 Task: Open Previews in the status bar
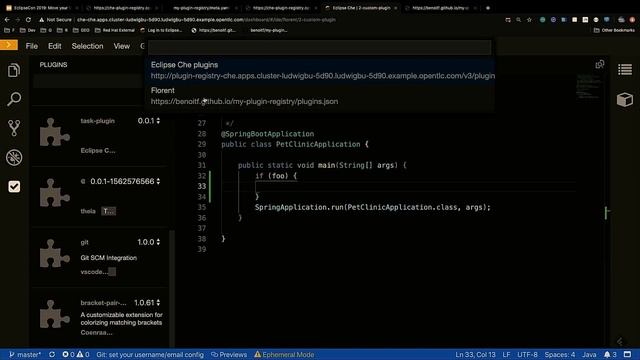click(229, 354)
